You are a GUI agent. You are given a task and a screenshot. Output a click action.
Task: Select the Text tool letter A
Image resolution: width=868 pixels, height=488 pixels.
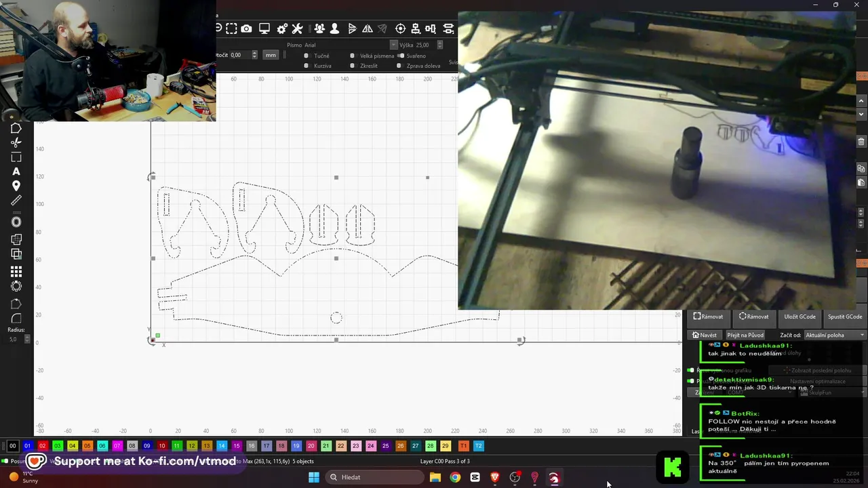pos(16,171)
